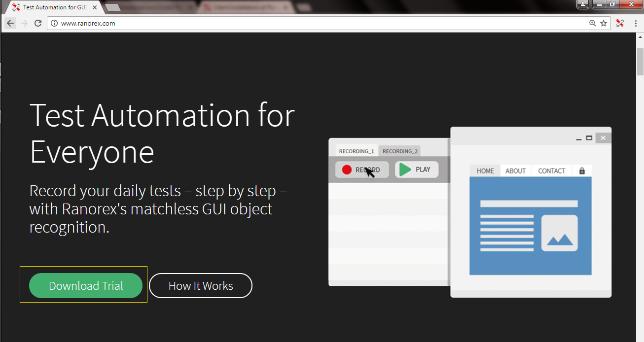
Task: Reload the page with refresh icon
Action: point(38,23)
